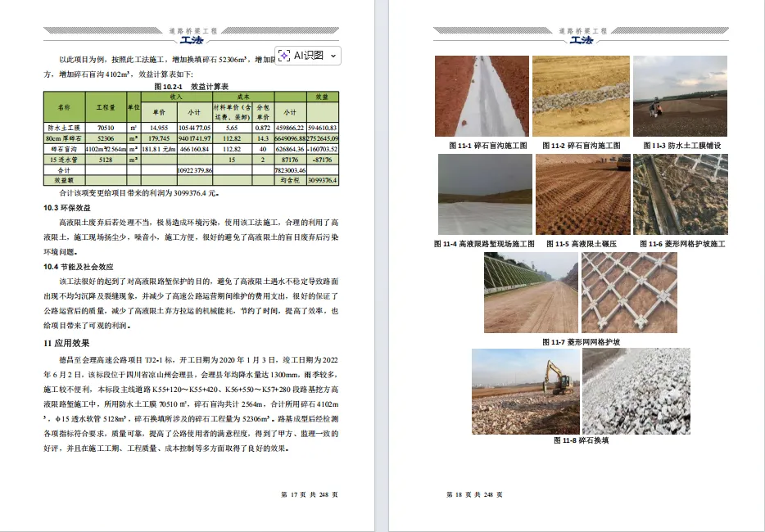Click the table cell value 5128
The height and width of the screenshot is (532, 765).
tap(106, 160)
